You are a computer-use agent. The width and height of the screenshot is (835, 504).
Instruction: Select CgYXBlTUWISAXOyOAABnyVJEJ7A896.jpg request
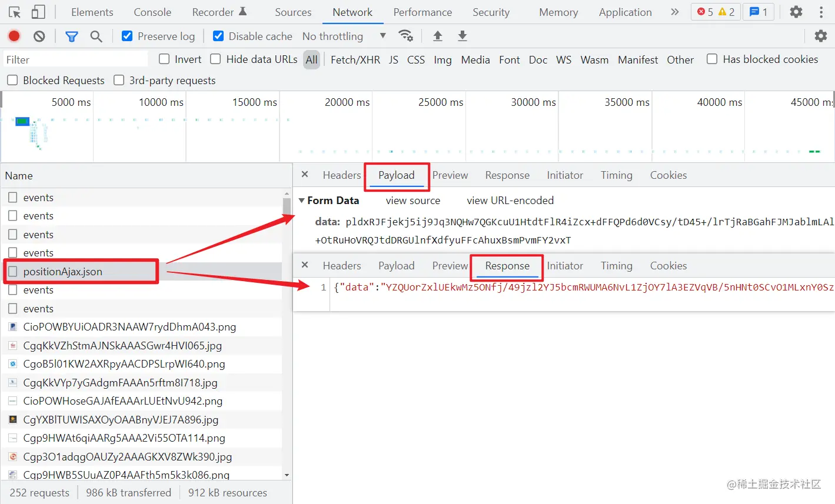pos(141,419)
